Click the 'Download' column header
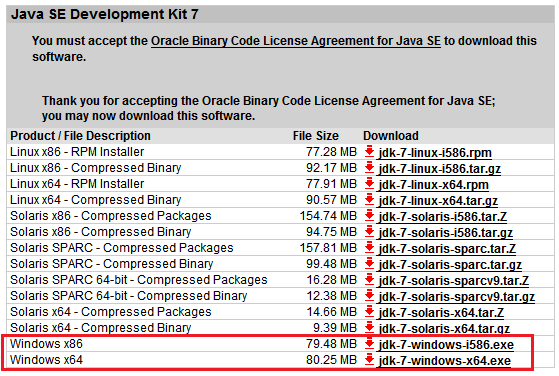Screen dimensions: 559x376 (x=391, y=136)
